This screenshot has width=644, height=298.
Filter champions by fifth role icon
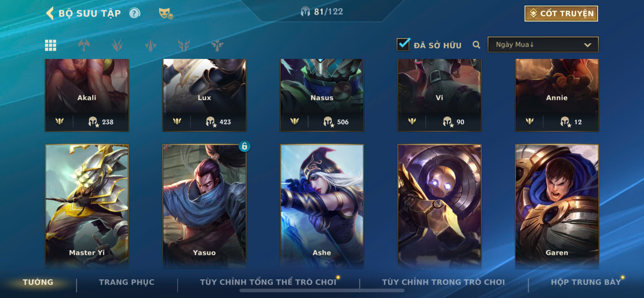click(217, 45)
